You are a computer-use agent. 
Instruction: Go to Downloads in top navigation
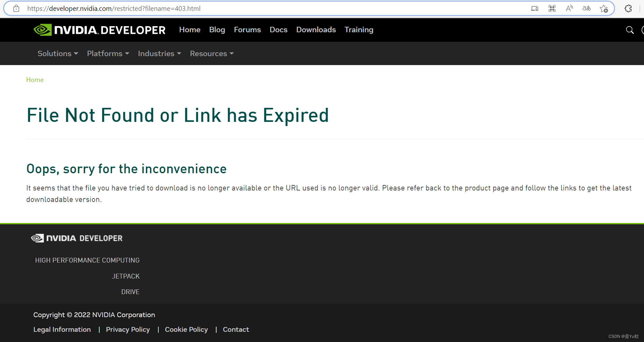coord(316,30)
